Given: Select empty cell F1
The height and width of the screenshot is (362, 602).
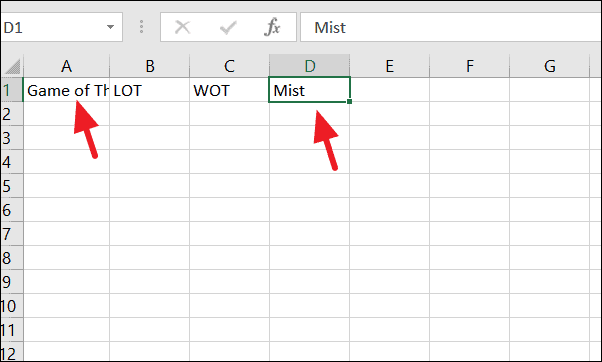Looking at the screenshot, I should coord(470,90).
